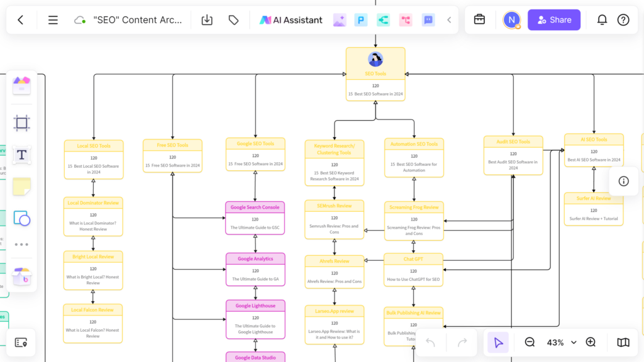Click the AI mind map icon
This screenshot has width=644, height=362.
tap(383, 20)
